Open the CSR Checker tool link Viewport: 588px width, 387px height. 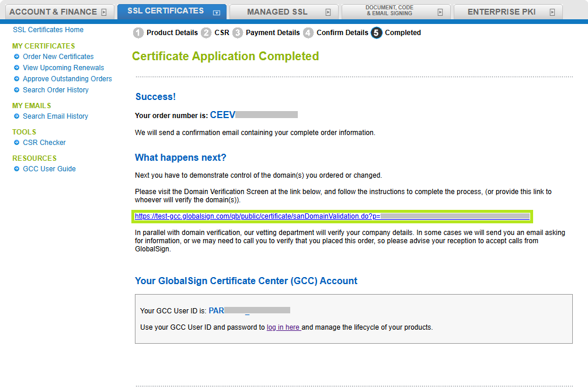[44, 143]
